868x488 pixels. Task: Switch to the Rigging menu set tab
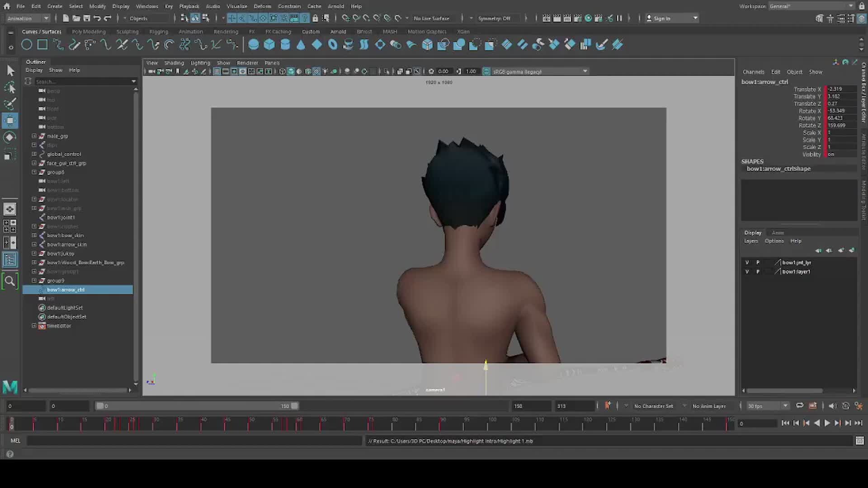click(x=159, y=31)
